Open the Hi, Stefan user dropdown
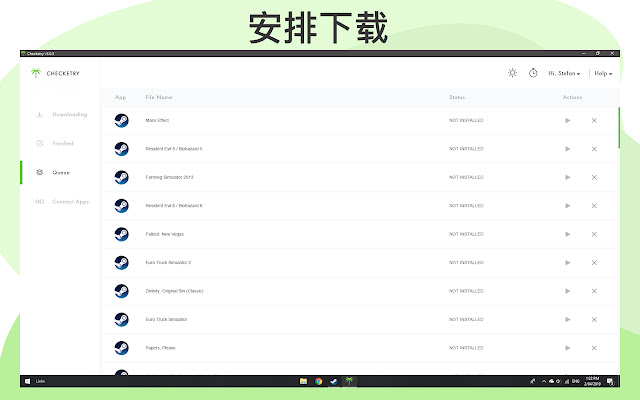640x400 pixels. click(564, 73)
